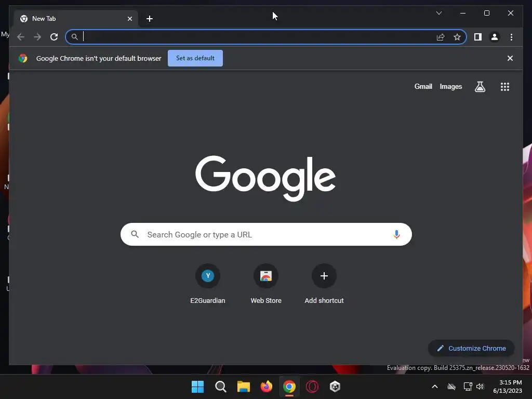Open the Web Store shortcut
This screenshot has width=532, height=399.
(266, 284)
